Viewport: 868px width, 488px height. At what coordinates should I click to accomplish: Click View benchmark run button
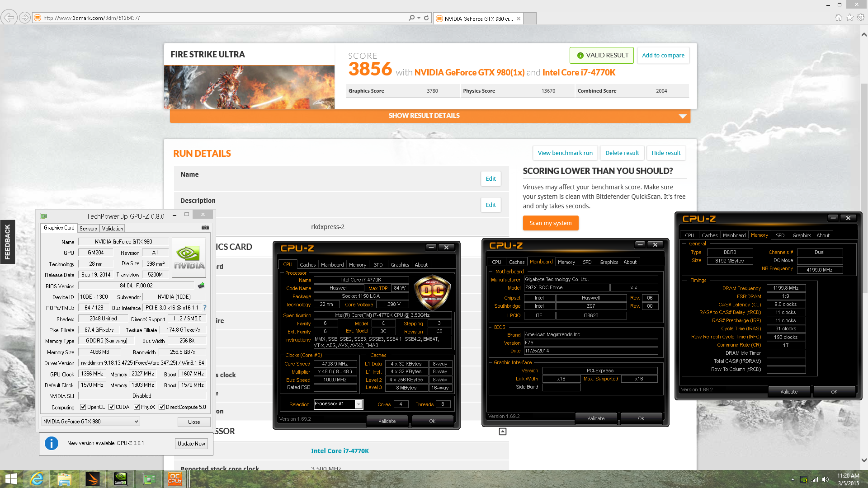coord(565,153)
